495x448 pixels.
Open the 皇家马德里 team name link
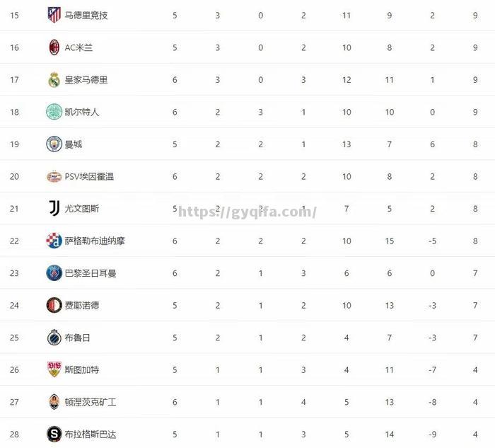coord(86,79)
